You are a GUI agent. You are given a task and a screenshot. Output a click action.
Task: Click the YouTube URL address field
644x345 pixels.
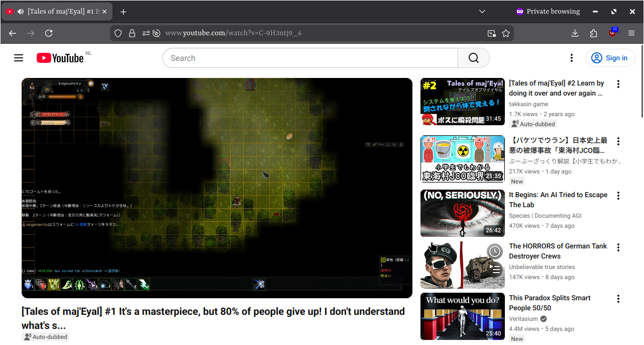coord(321,33)
